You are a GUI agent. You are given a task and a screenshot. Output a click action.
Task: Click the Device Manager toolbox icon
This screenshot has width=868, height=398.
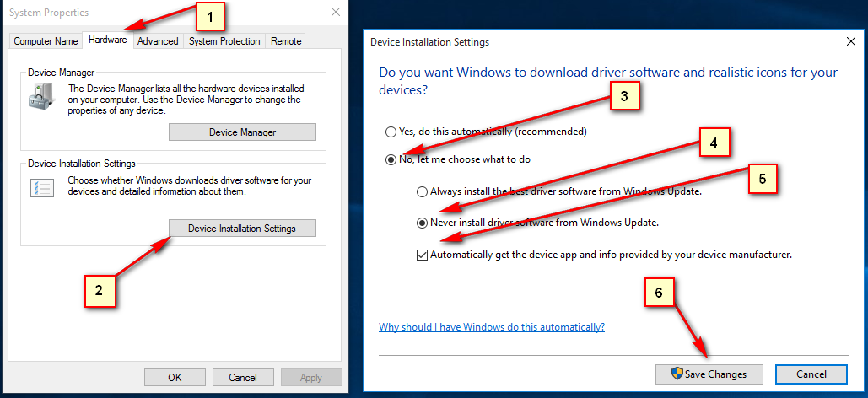41,95
